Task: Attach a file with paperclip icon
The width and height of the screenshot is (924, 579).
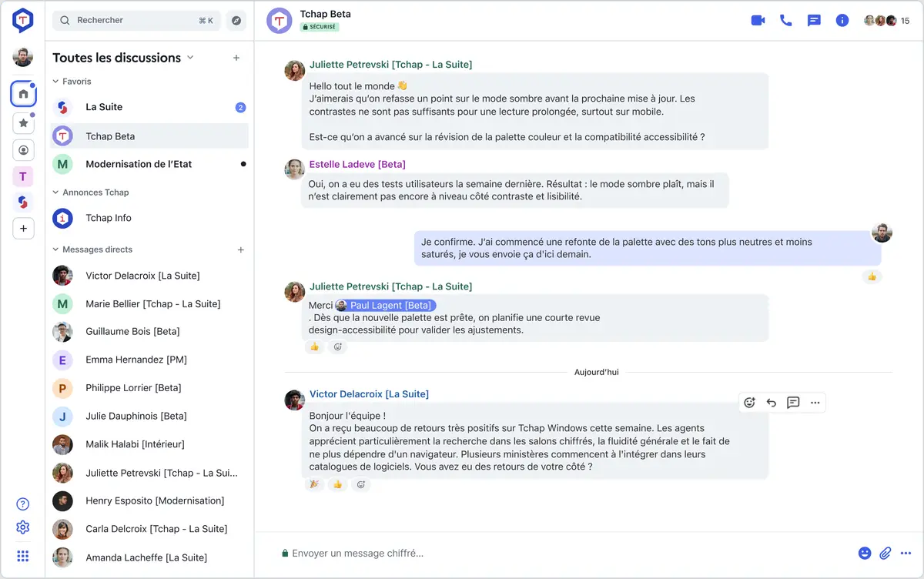Action: [x=885, y=553]
